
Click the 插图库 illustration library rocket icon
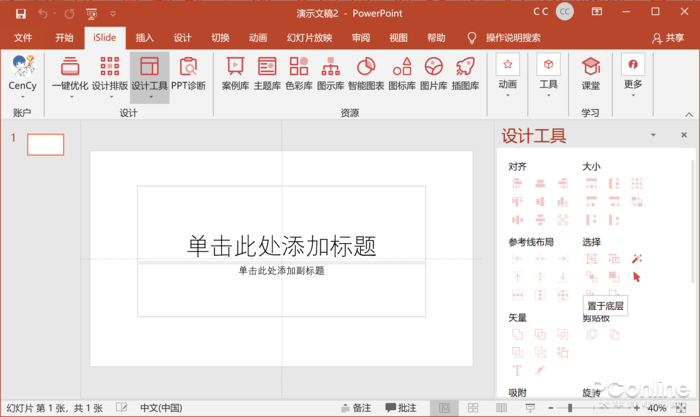(x=465, y=73)
